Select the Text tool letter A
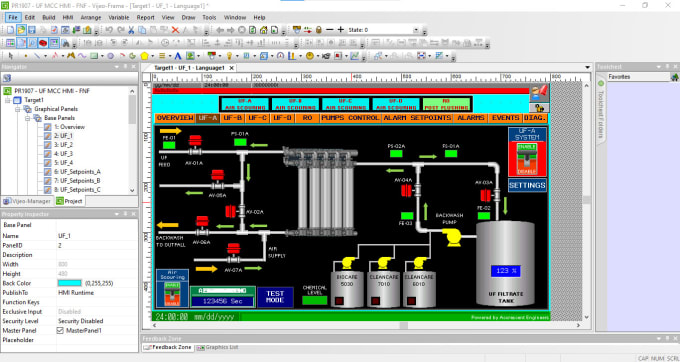Screen dimensions: 680x362 click(x=177, y=56)
